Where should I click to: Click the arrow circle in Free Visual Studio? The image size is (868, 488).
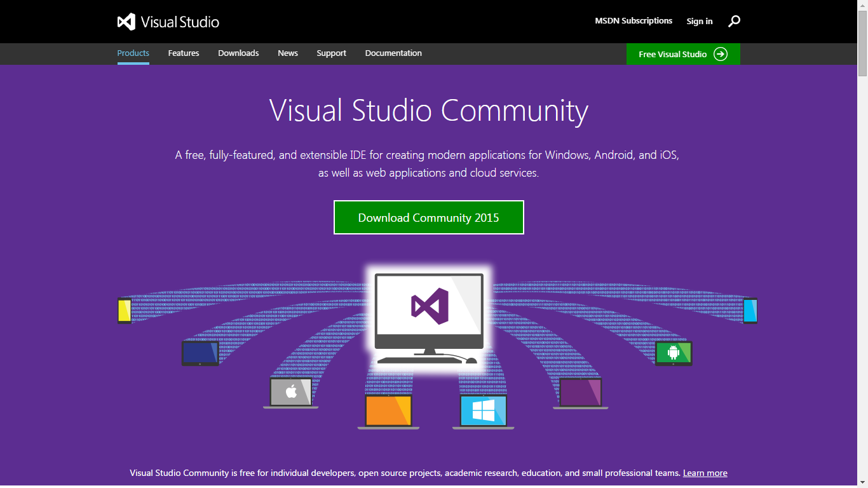[x=720, y=54]
